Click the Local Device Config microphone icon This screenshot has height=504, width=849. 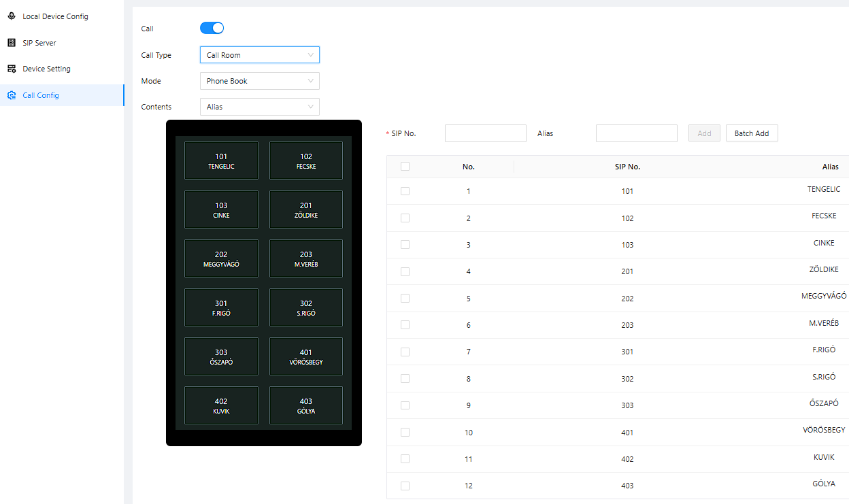pos(12,16)
